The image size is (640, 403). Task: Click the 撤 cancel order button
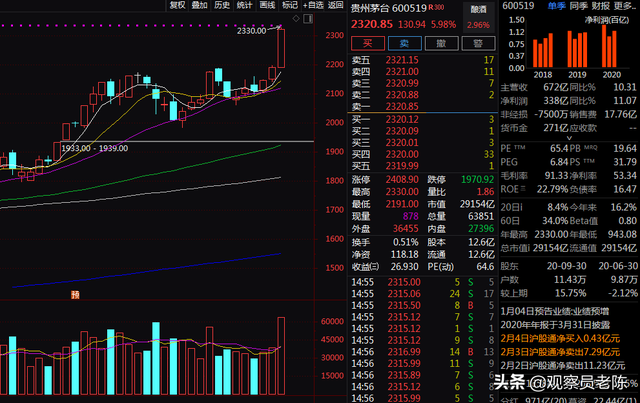pos(441,43)
